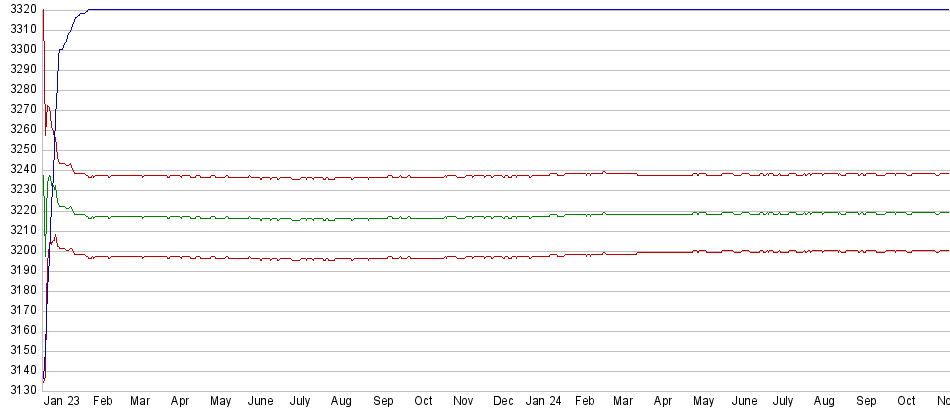Image resolution: width=950 pixels, height=415 pixels.
Task: Click the flat black line at 3320
Action: (x=500, y=10)
